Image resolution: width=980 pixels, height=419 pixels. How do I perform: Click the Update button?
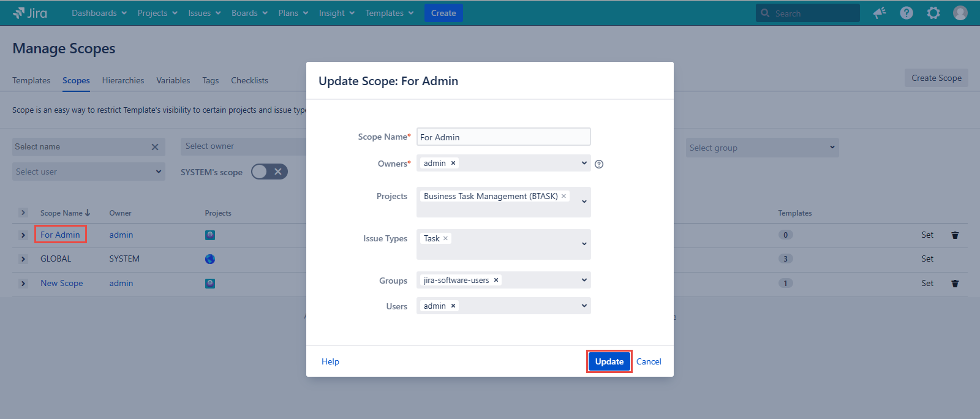pyautogui.click(x=609, y=361)
